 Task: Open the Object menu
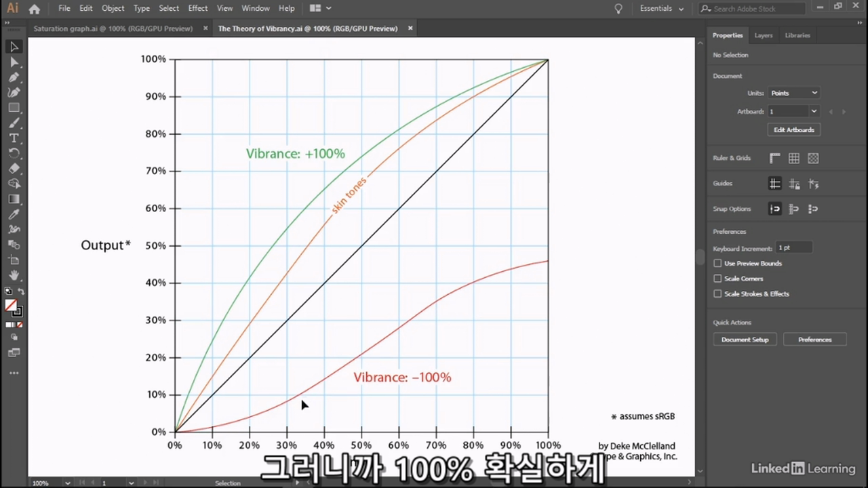[113, 9]
